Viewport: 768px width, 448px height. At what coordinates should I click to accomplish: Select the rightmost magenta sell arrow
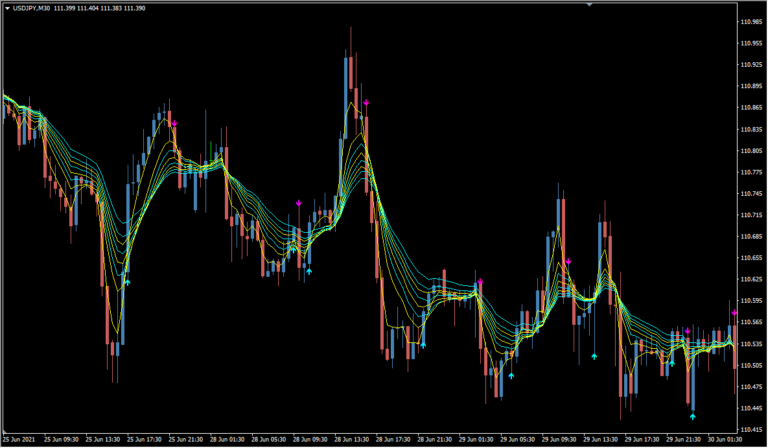734,313
